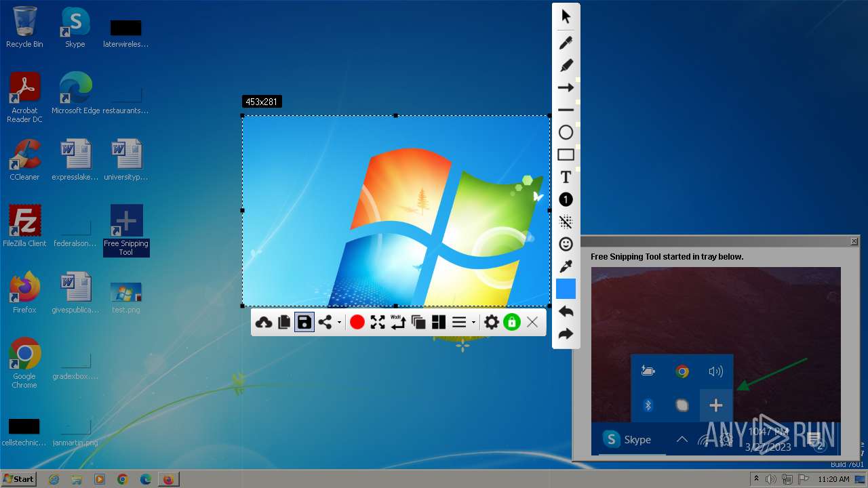This screenshot has height=488, width=868.
Task: Select the expresslake Word document icon
Action: (75, 160)
